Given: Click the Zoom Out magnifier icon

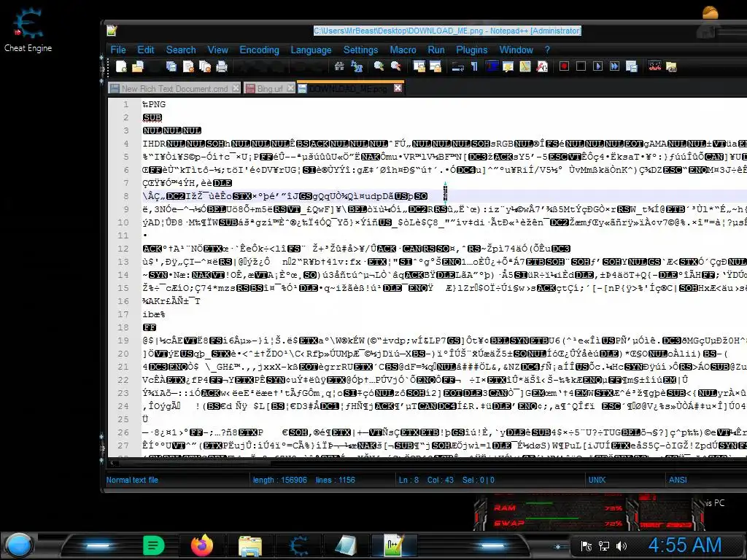Looking at the screenshot, I should coord(396,66).
